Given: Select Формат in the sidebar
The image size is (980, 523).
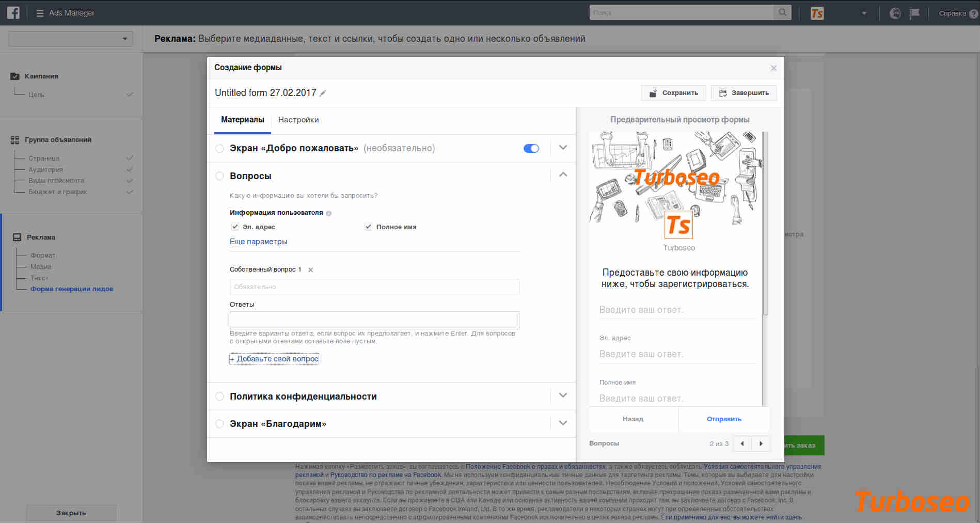Looking at the screenshot, I should click(x=43, y=256).
